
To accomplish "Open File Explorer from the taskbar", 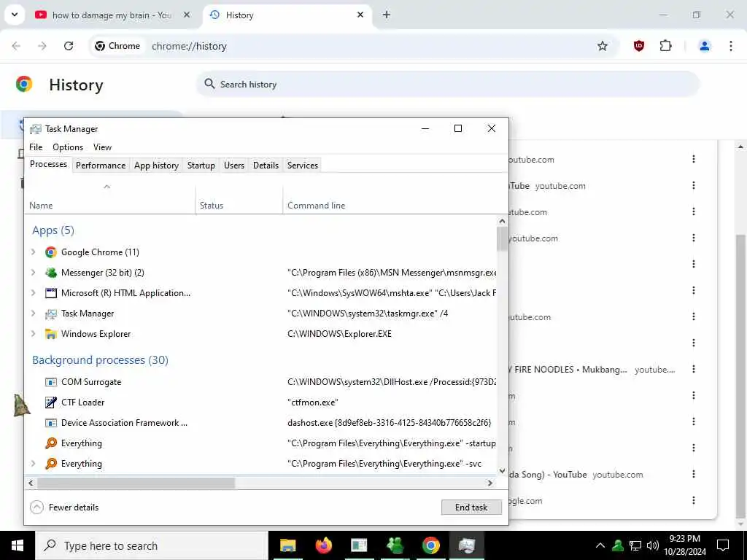I will (x=287, y=545).
